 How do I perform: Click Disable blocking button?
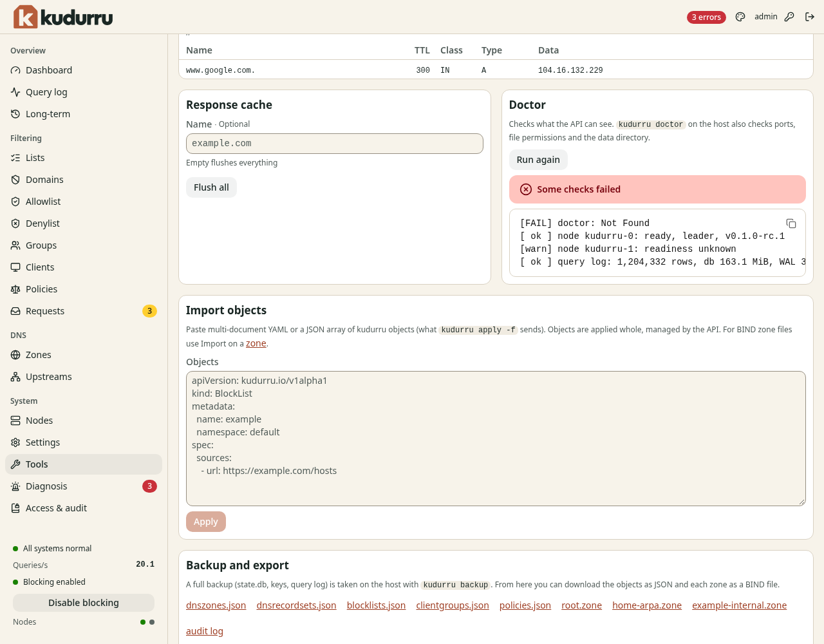pos(84,603)
